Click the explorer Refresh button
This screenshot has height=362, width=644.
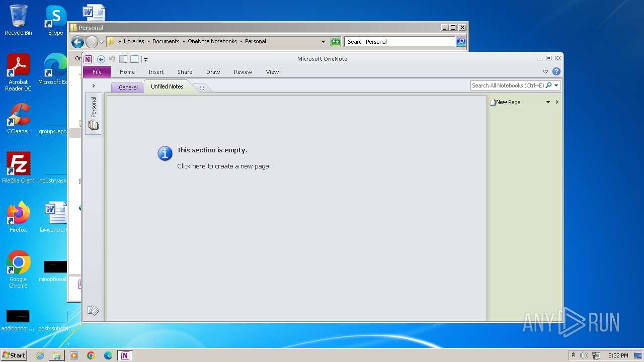336,42
